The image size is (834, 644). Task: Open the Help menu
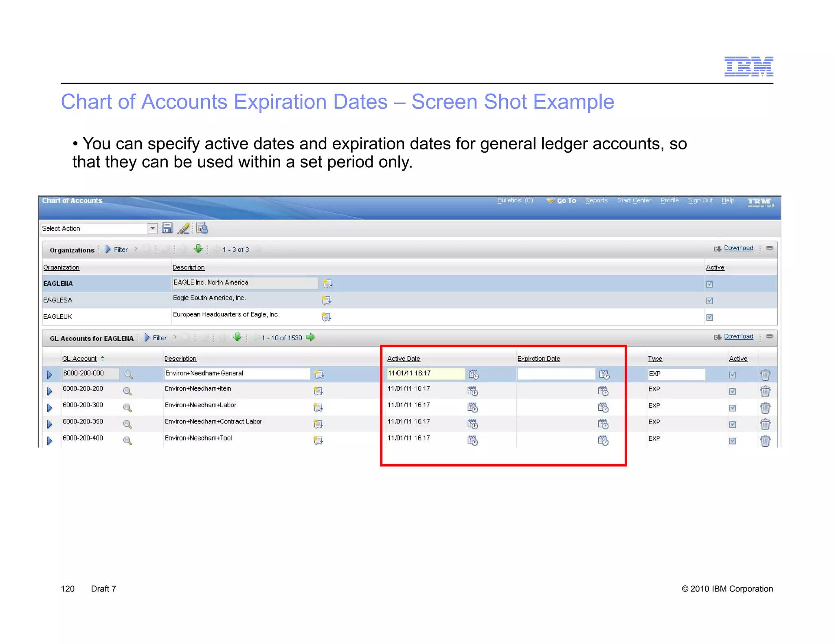[x=728, y=200]
